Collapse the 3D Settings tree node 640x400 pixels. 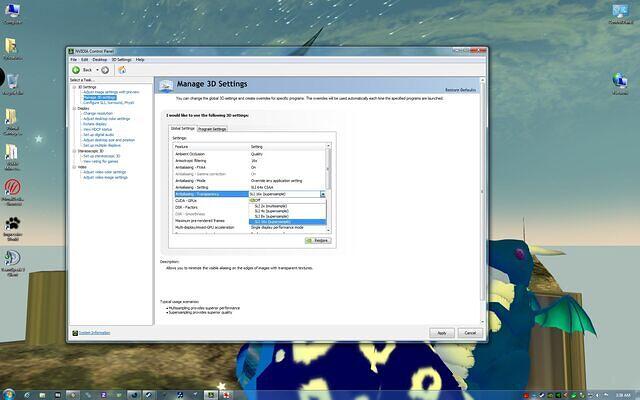[73, 87]
